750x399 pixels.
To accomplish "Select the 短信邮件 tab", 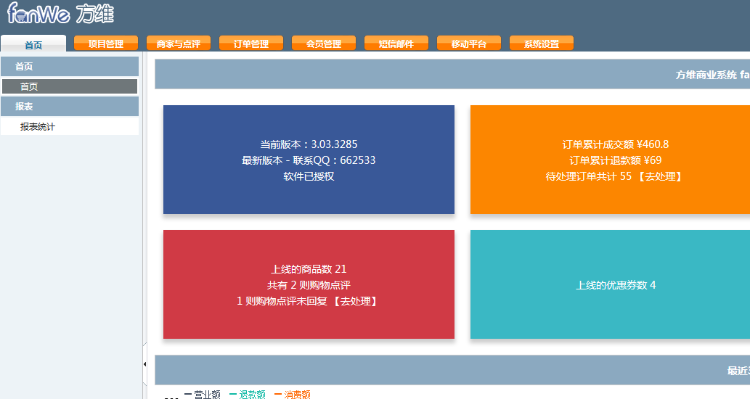I will pyautogui.click(x=396, y=44).
